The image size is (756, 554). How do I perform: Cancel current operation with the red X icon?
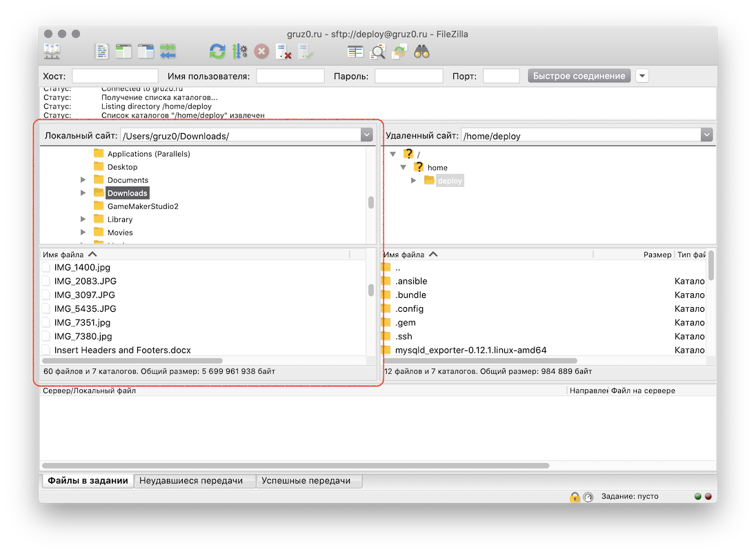tap(261, 51)
